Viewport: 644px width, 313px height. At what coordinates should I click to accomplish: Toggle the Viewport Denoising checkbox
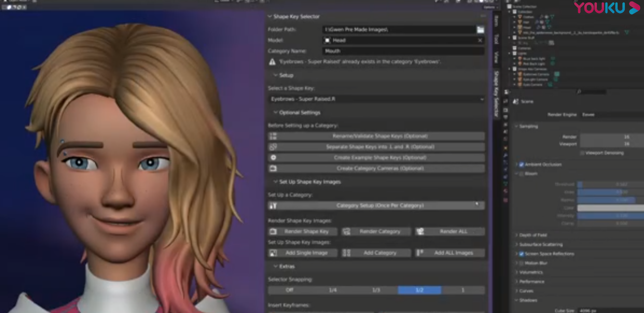(582, 153)
